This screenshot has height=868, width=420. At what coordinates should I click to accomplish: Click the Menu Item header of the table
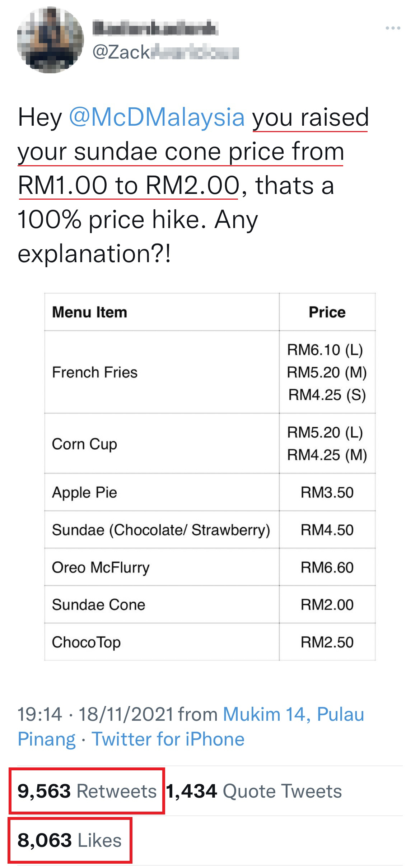coord(90,312)
